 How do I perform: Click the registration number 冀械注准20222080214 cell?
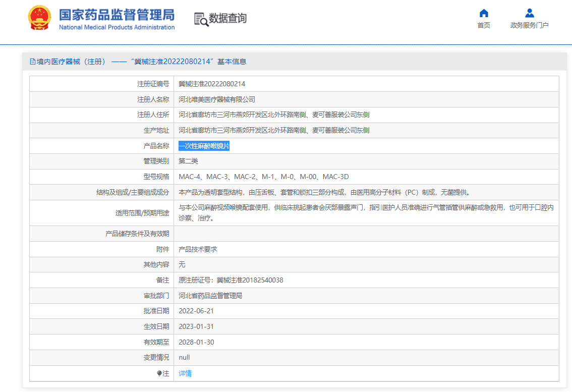tap(212, 84)
